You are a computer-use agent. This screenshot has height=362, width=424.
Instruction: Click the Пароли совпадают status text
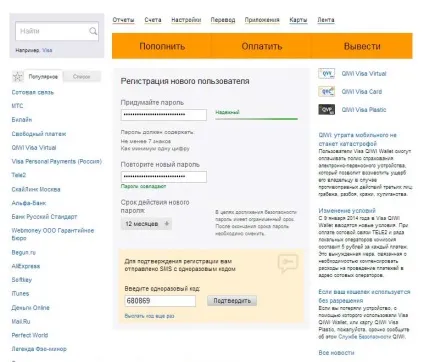143,186
